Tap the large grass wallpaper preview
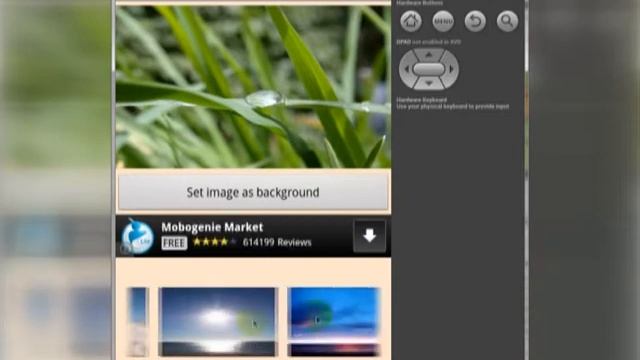The height and width of the screenshot is (360, 640). coord(253,87)
